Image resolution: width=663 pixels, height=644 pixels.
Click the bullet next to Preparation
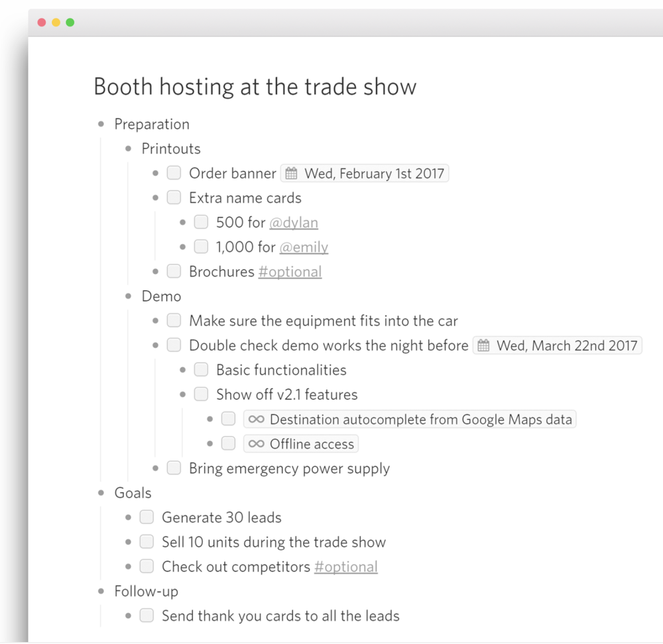[x=101, y=125]
